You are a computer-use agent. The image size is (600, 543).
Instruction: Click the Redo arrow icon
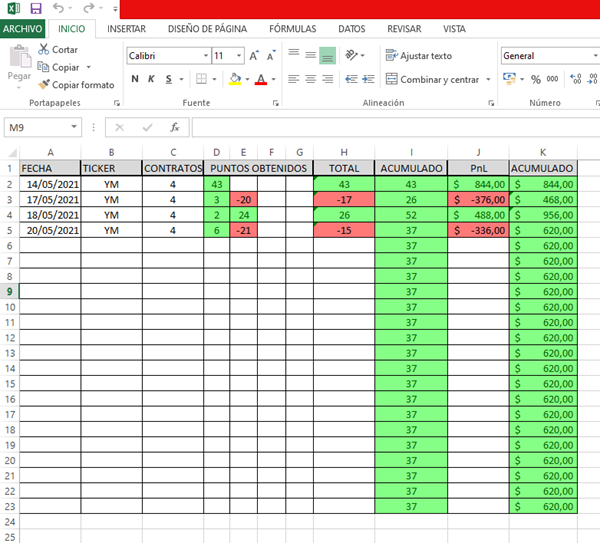pos(89,8)
